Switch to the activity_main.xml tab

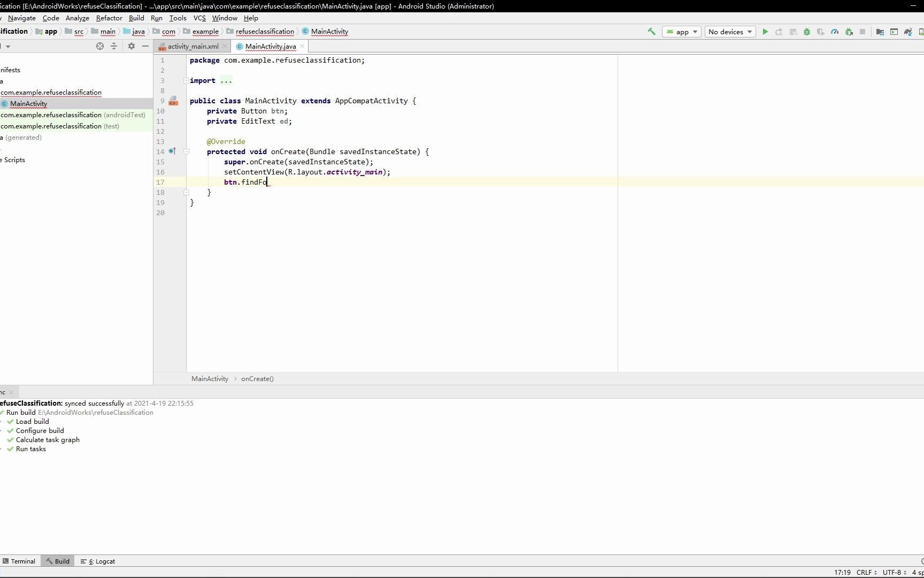[191, 46]
